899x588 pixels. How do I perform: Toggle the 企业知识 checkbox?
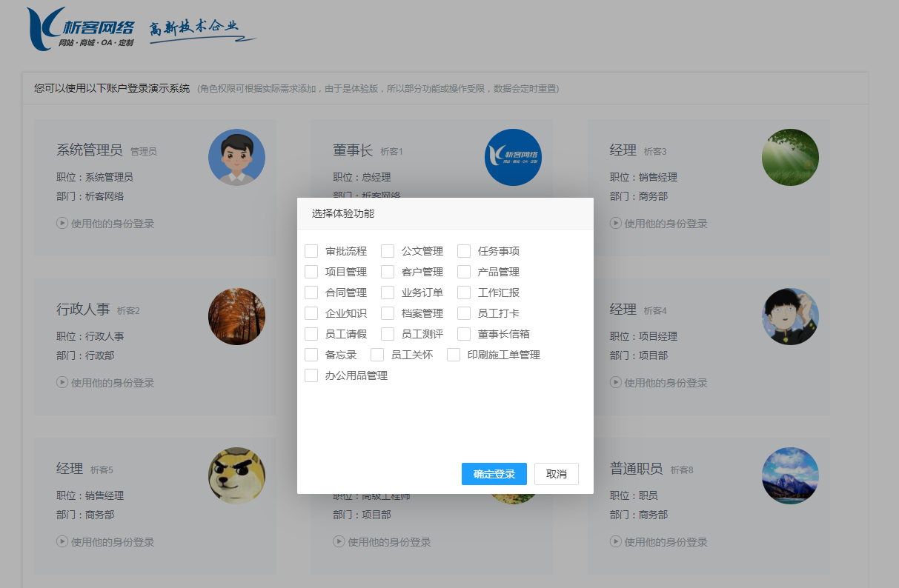(311, 313)
